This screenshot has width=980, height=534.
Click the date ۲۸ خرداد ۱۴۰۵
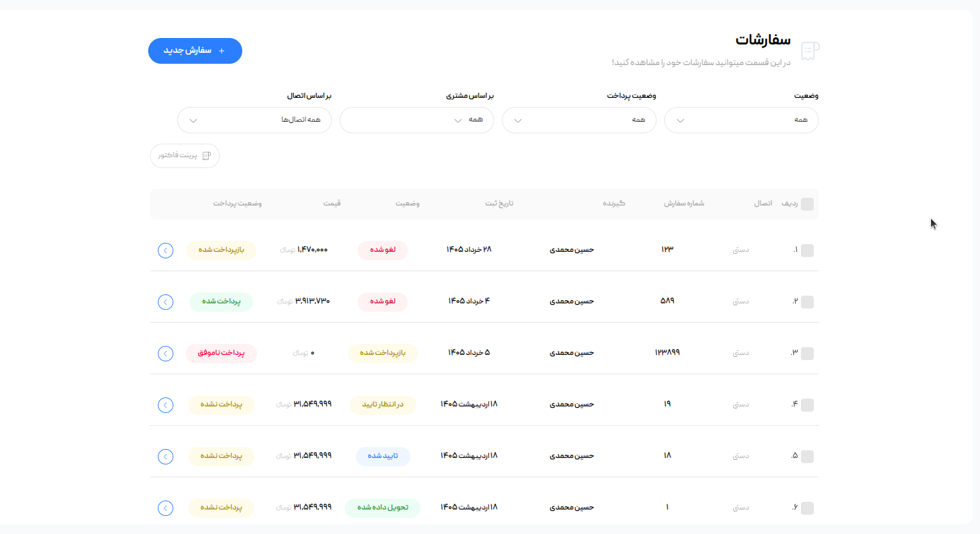click(x=469, y=250)
